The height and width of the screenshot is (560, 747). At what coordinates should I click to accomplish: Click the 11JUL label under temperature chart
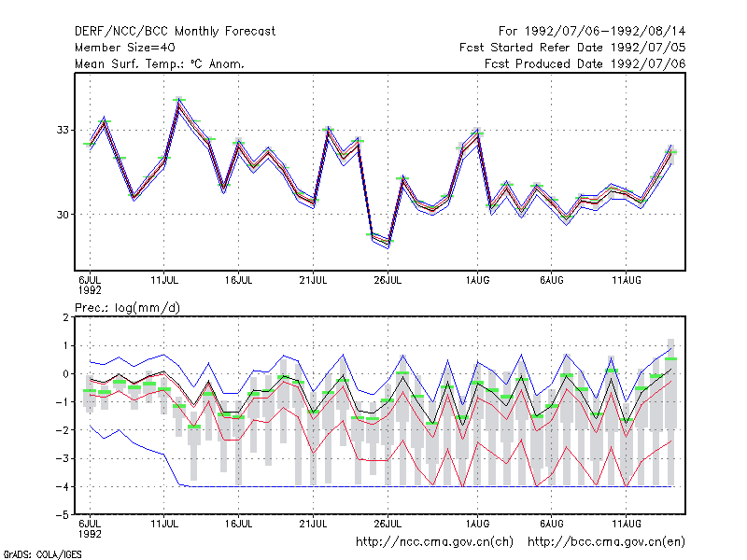point(164,281)
